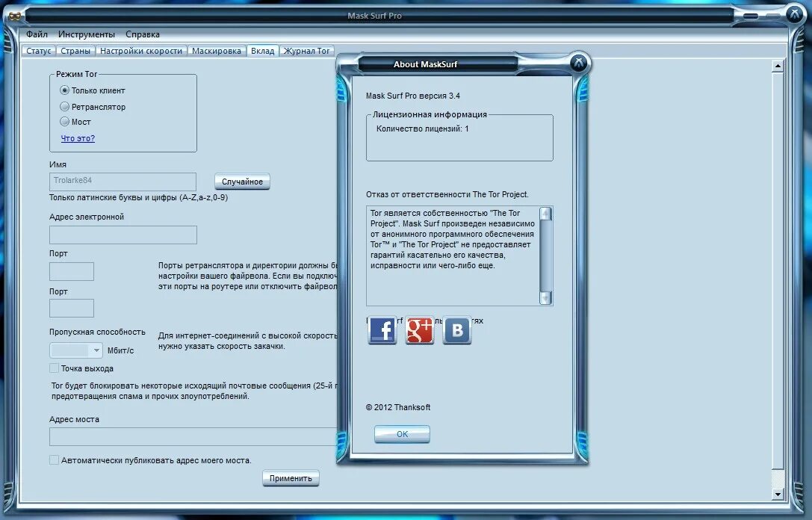Image resolution: width=812 pixels, height=520 pixels.
Task: Toggle the Точка выхода checkbox
Action: (x=54, y=368)
